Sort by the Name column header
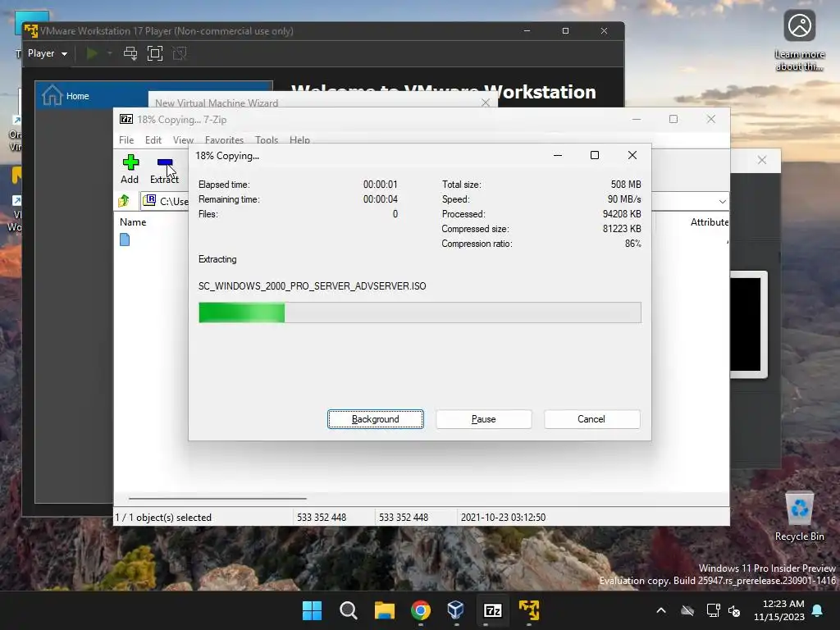This screenshot has height=630, width=840. click(x=133, y=221)
